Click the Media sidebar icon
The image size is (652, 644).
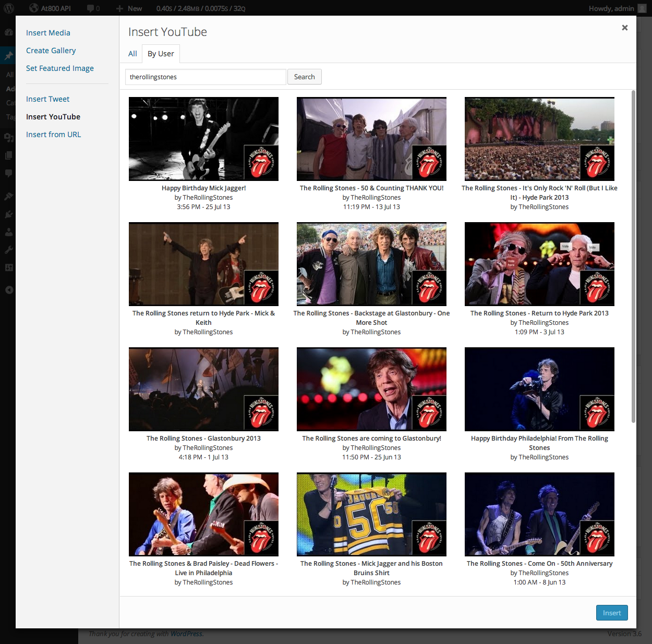point(9,137)
